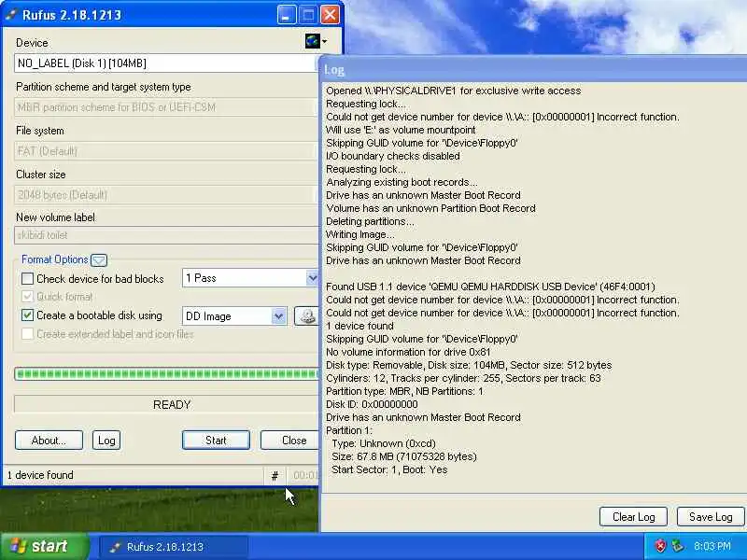Click 'Found USB 1.1 device' log line
The image size is (747, 560).
491,287
